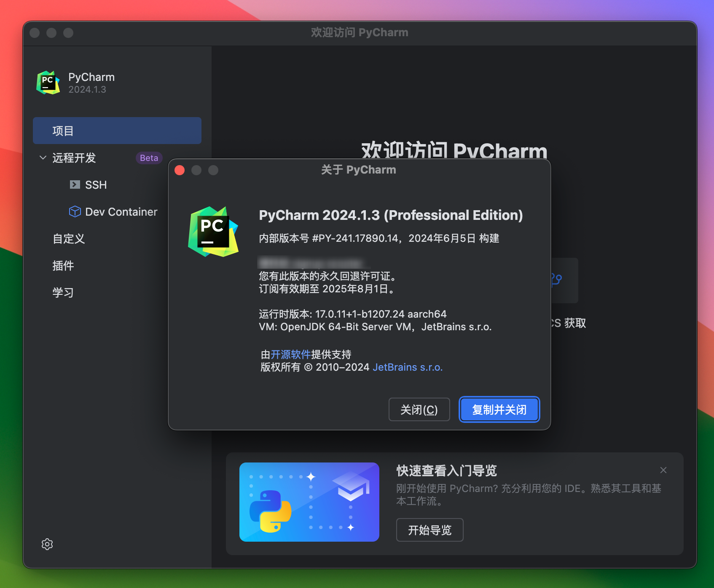Start the tour via 开始导览
This screenshot has height=588, width=714.
[429, 530]
